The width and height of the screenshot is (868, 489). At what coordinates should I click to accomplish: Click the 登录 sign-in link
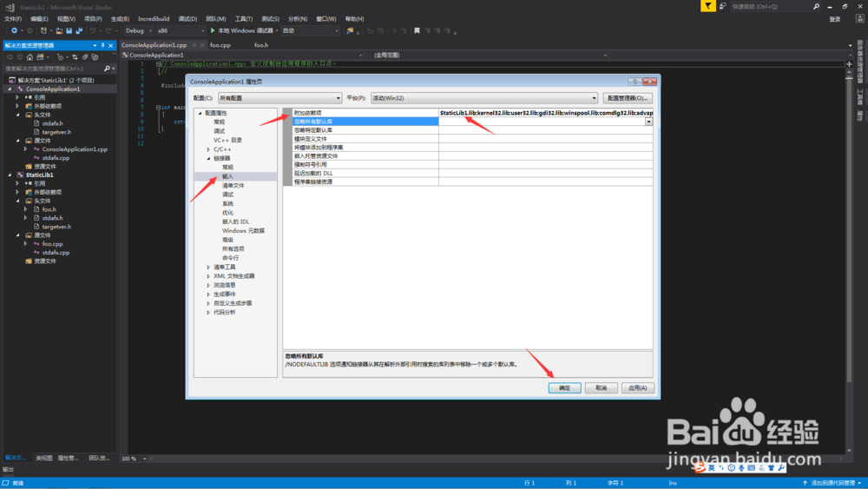point(835,19)
